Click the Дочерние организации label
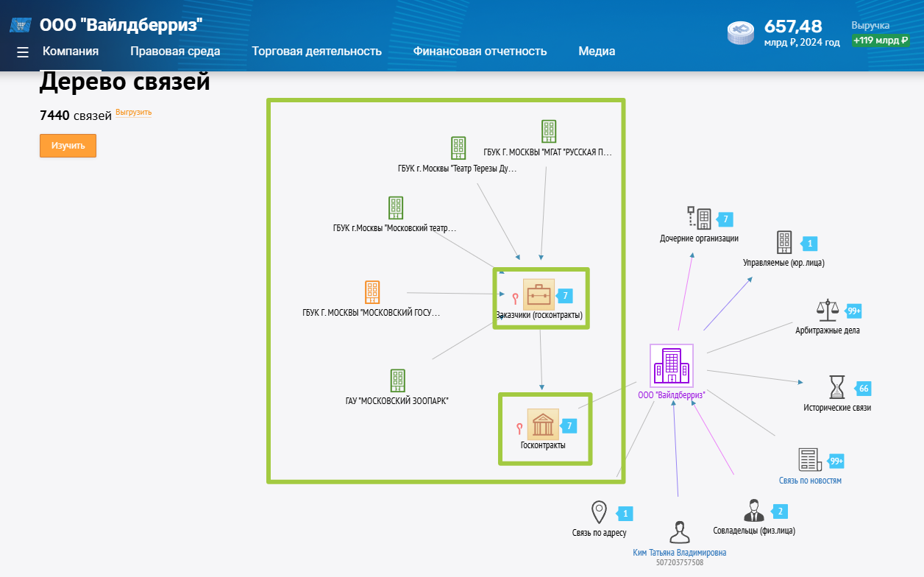 699,238
